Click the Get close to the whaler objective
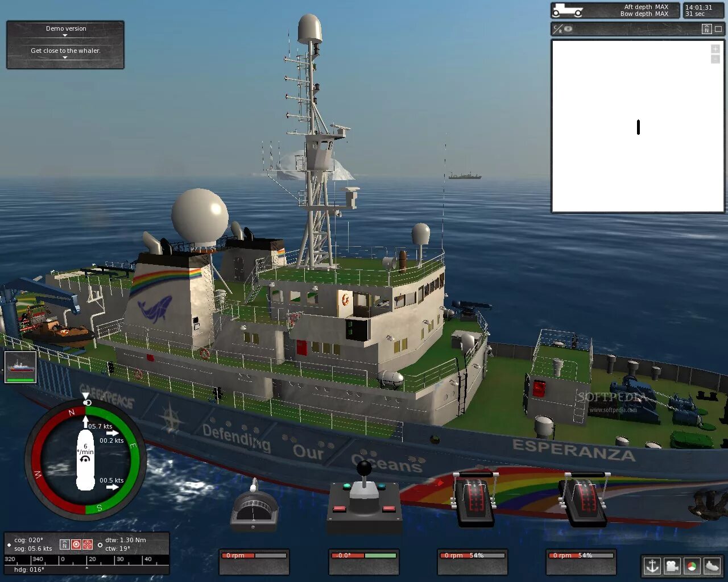This screenshot has width=728, height=582. [65, 51]
